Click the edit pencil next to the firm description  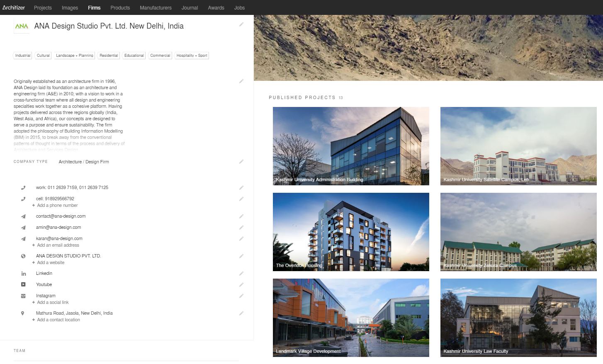pyautogui.click(x=241, y=81)
